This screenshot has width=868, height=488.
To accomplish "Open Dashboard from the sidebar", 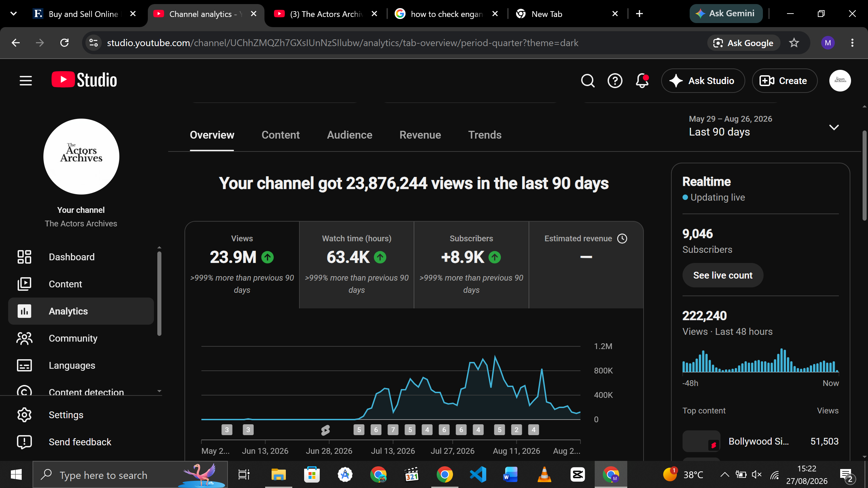I will tap(81, 257).
